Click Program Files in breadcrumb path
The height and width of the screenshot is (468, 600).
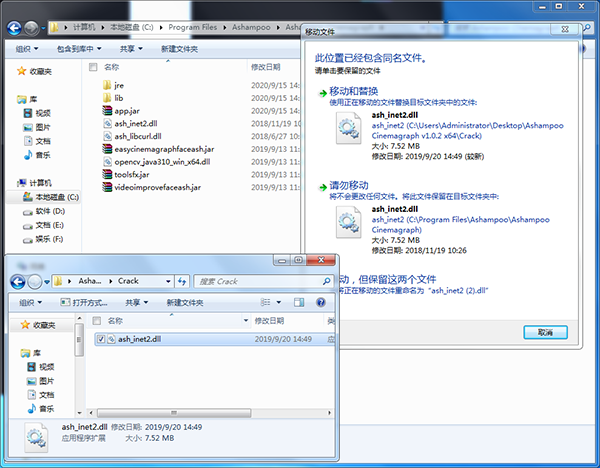[x=192, y=28]
